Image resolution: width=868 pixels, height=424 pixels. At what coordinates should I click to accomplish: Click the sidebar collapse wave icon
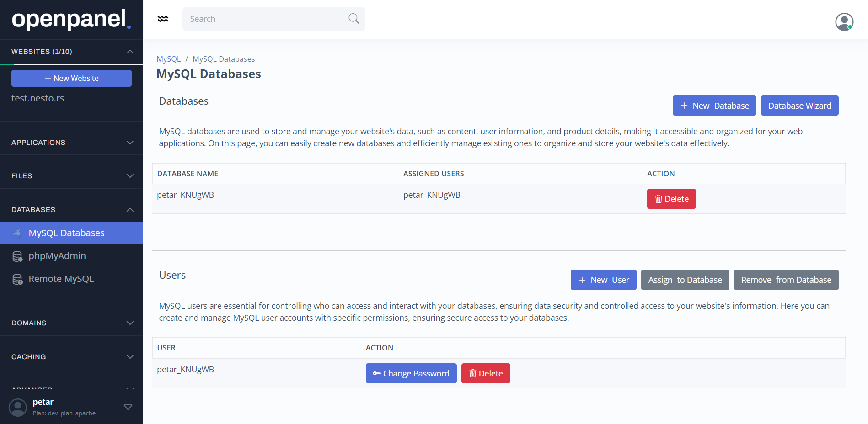[163, 19]
